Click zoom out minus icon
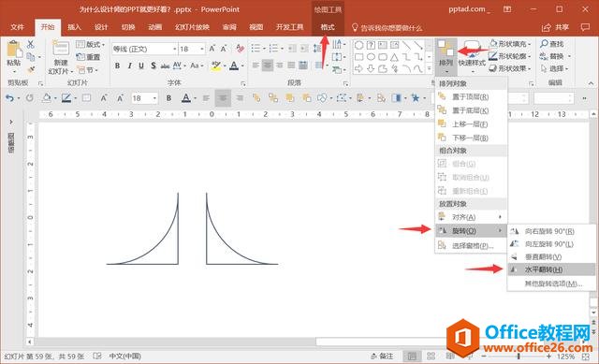Screen dimensions: 599x364 click(x=484, y=357)
